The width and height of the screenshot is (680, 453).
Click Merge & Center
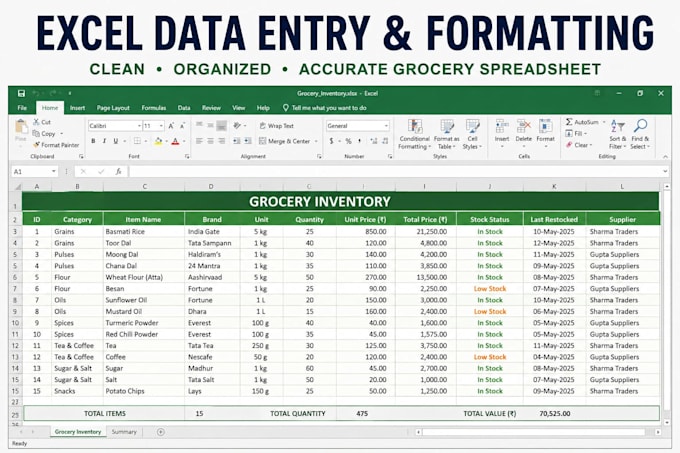(x=284, y=141)
